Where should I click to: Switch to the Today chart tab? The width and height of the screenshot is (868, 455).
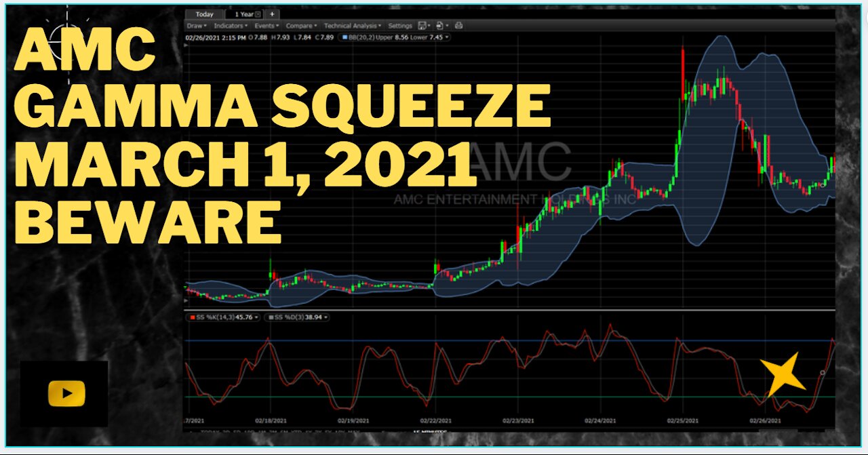tap(204, 14)
